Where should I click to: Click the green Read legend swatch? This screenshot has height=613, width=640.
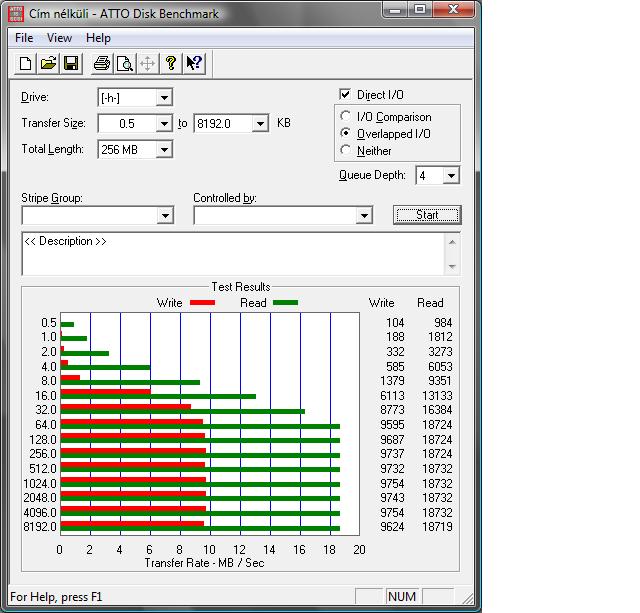[286, 302]
